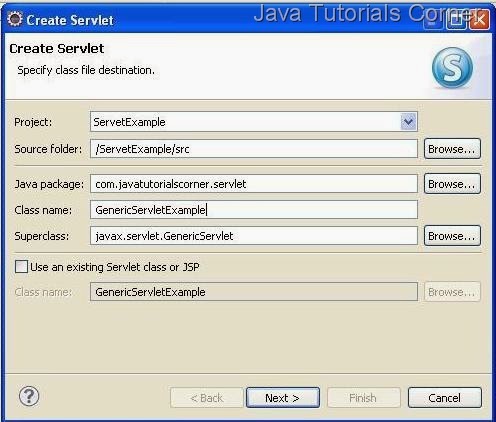
Task: Click the 'Project:' label
Action: pyautogui.click(x=33, y=122)
